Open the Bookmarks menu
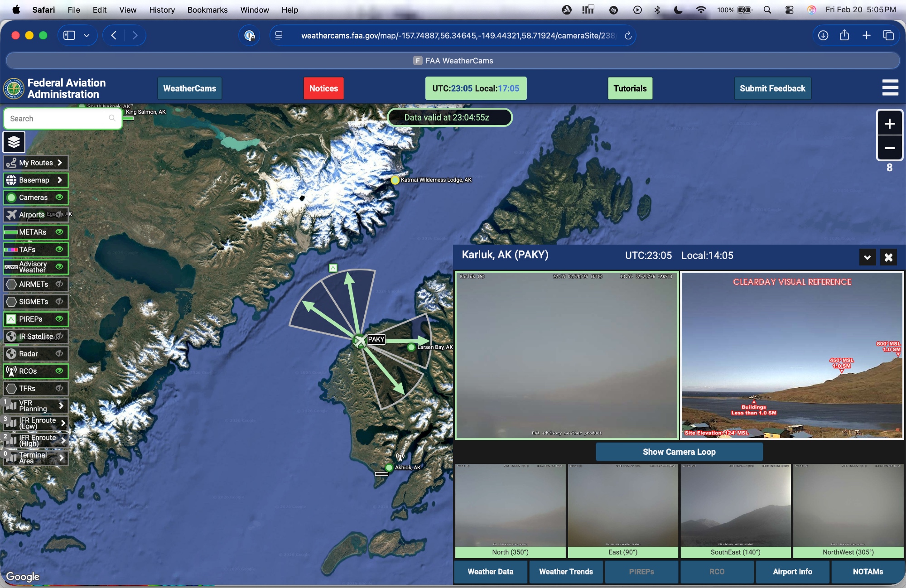 (207, 10)
